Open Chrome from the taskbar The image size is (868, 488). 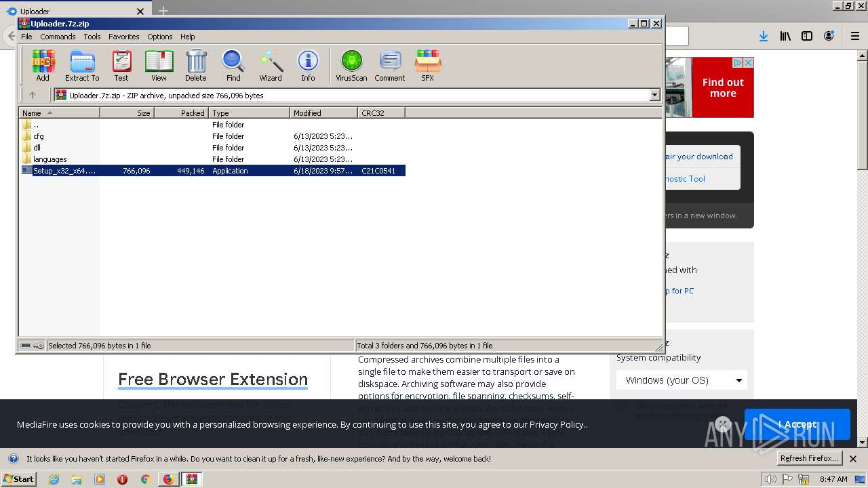coord(144,479)
